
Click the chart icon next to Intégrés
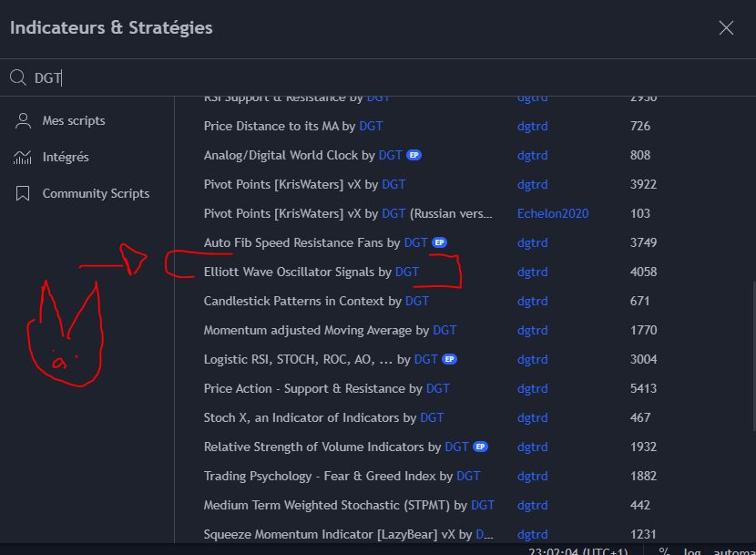(x=23, y=156)
